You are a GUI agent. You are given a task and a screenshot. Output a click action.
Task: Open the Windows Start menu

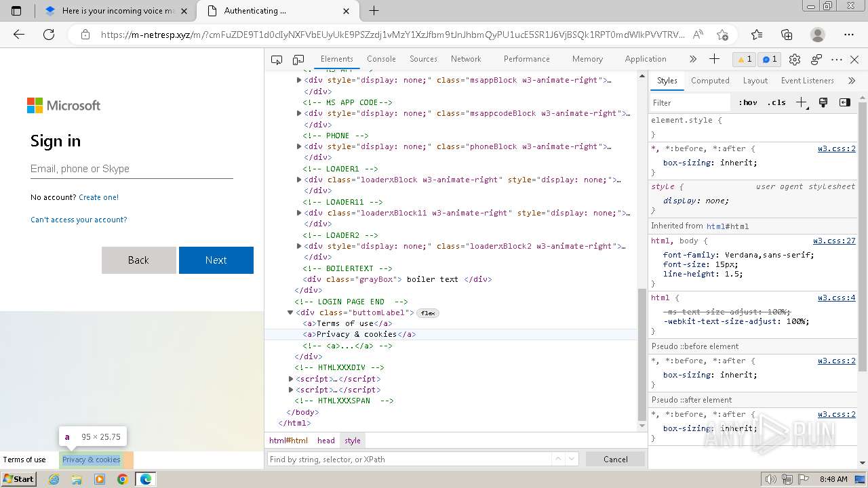click(18, 479)
